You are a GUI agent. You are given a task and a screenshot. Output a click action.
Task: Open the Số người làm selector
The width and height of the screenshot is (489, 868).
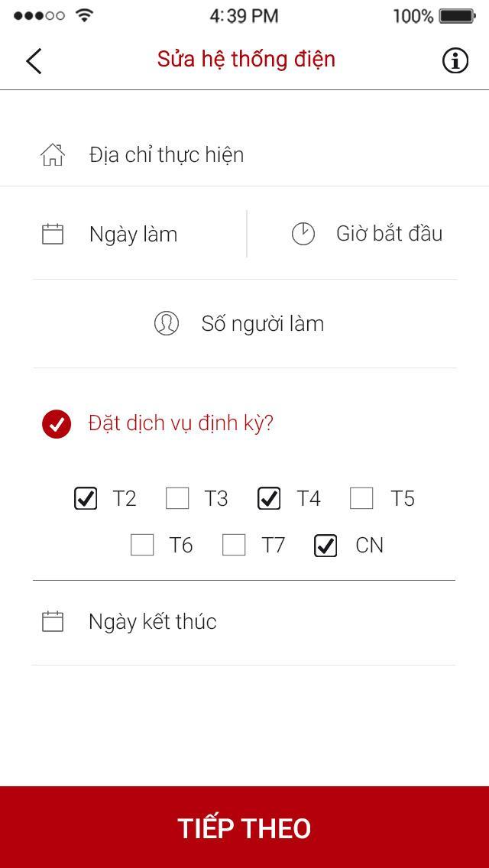pos(262,322)
